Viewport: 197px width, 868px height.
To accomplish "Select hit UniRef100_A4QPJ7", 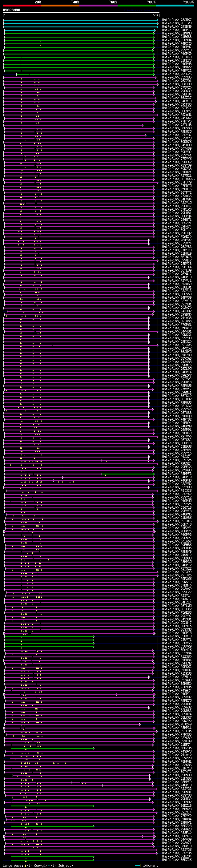I will pyautogui.click(x=177, y=30).
